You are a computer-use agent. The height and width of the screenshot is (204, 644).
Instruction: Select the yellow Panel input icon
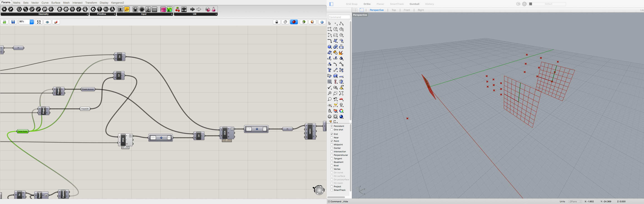tap(127, 9)
